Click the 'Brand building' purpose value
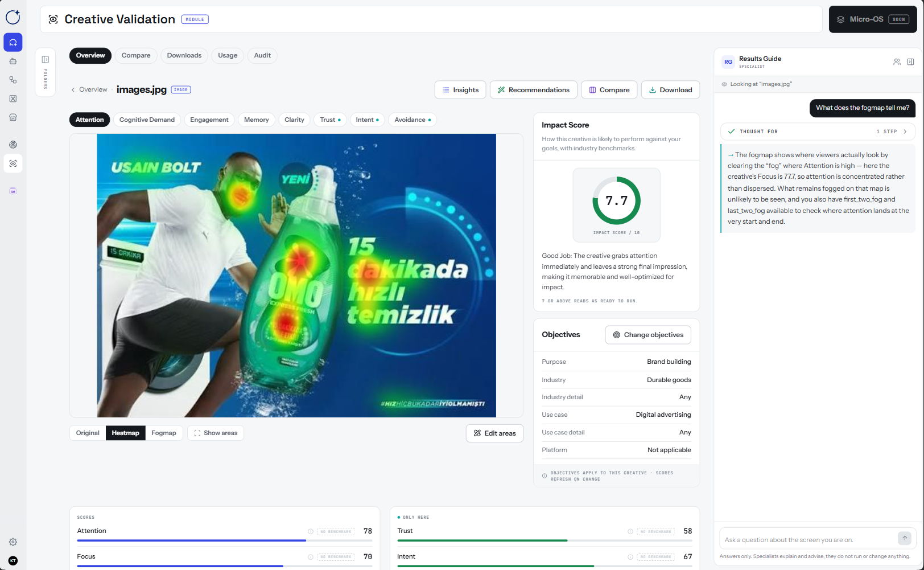 [x=669, y=362]
